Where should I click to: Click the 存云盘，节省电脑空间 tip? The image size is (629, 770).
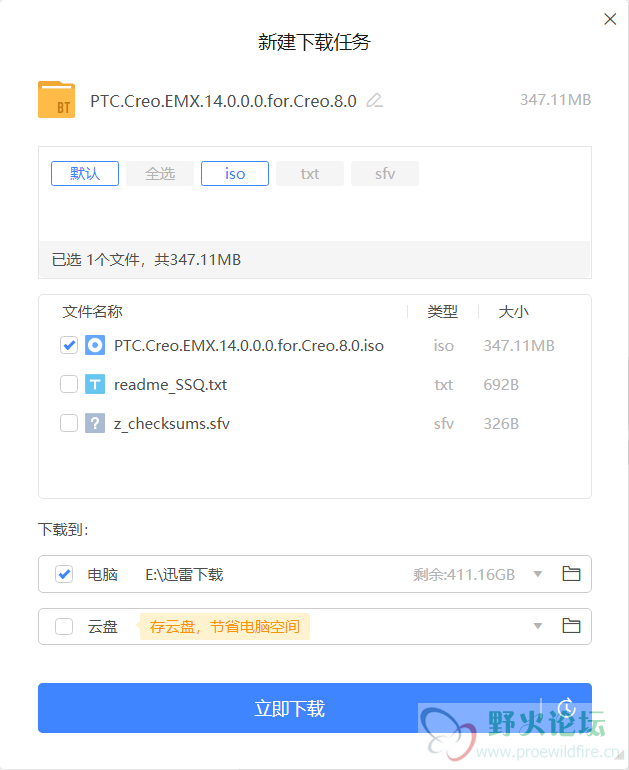(x=225, y=627)
